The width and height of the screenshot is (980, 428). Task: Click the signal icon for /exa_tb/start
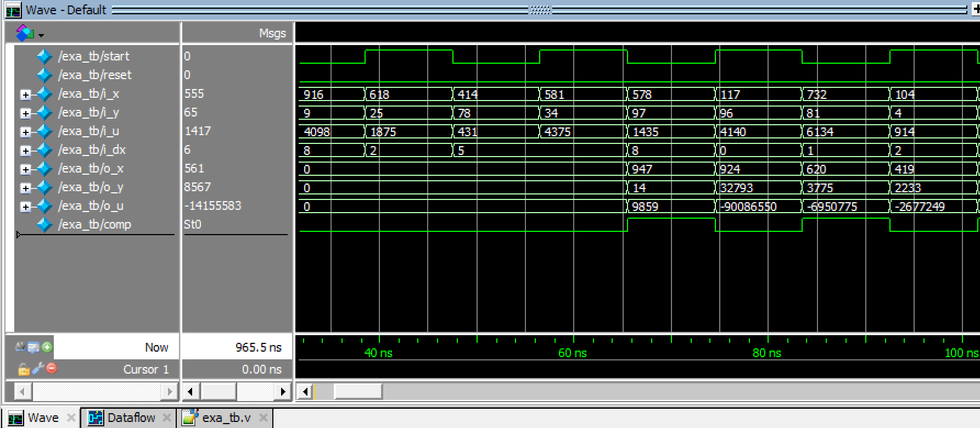tap(44, 57)
